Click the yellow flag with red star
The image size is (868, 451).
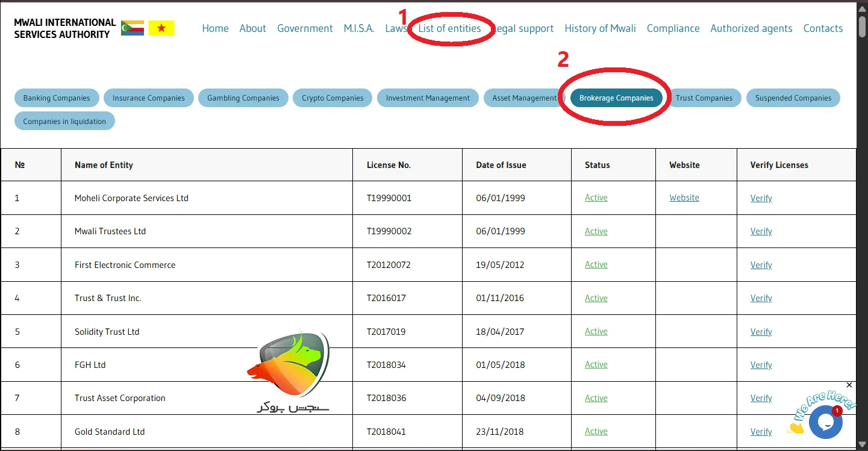(161, 28)
